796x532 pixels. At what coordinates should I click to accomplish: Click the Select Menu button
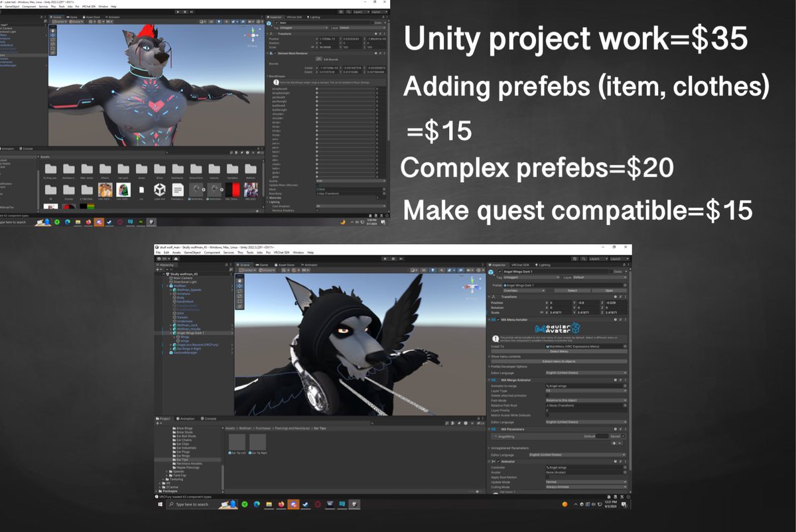[x=559, y=352]
